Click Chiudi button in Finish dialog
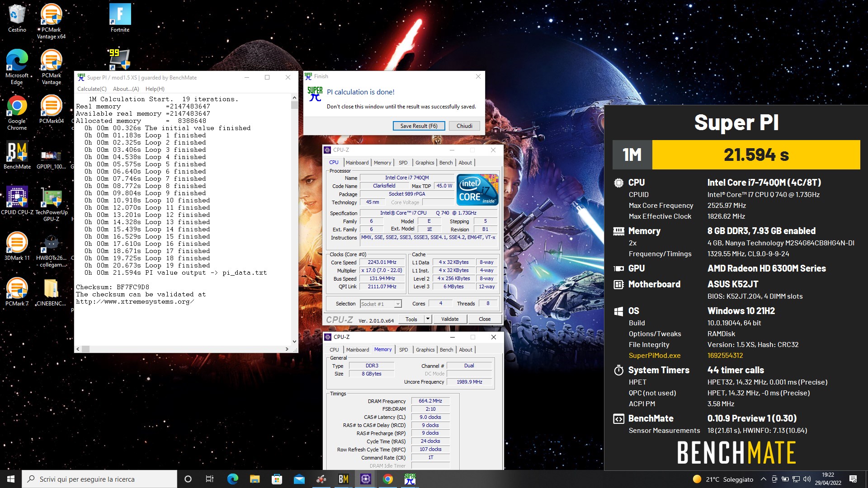 [464, 126]
